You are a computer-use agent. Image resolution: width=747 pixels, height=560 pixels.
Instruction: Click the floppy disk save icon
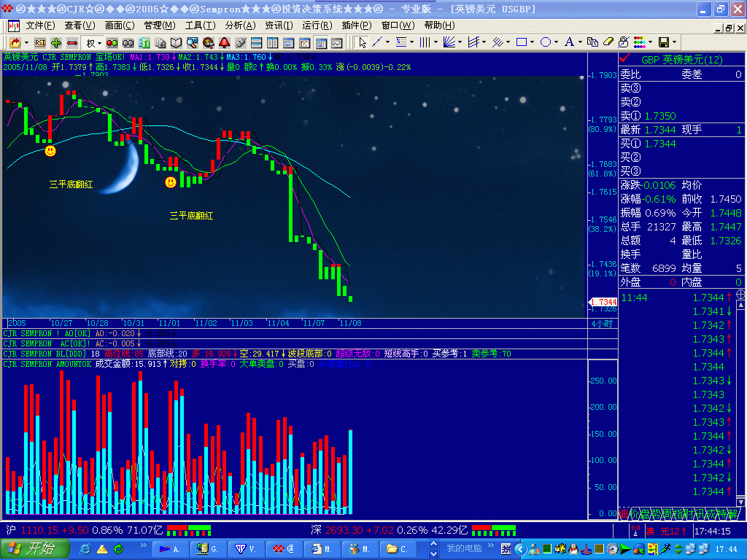coord(664,42)
